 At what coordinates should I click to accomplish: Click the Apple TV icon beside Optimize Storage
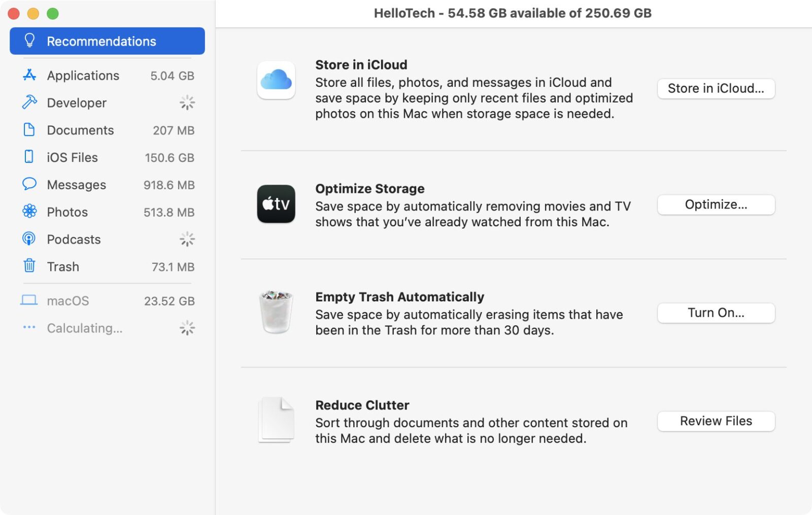pos(276,204)
